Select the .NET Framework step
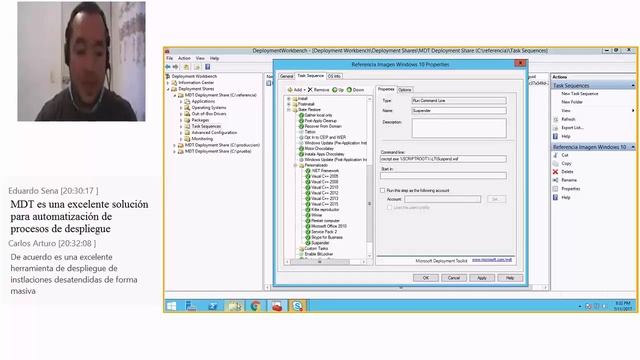The height and width of the screenshot is (360, 640). [325, 171]
